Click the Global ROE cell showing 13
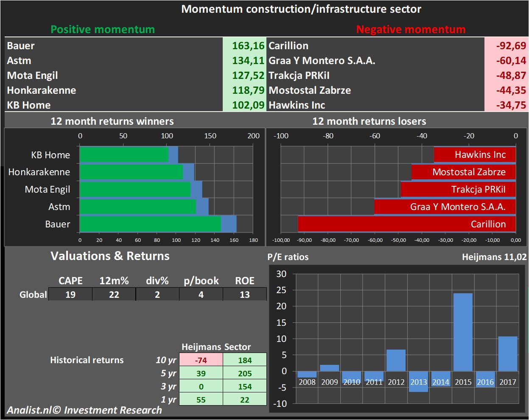Image resolution: width=529 pixels, height=420 pixels. click(x=245, y=294)
